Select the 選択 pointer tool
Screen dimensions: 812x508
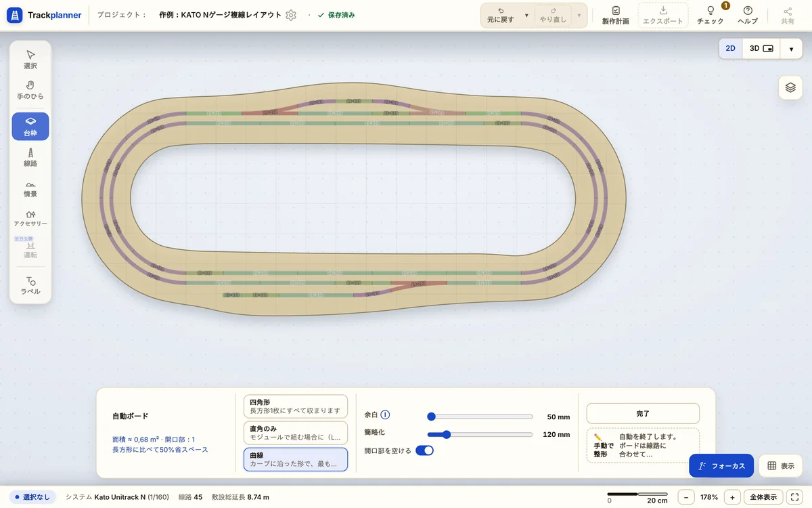[x=30, y=60]
